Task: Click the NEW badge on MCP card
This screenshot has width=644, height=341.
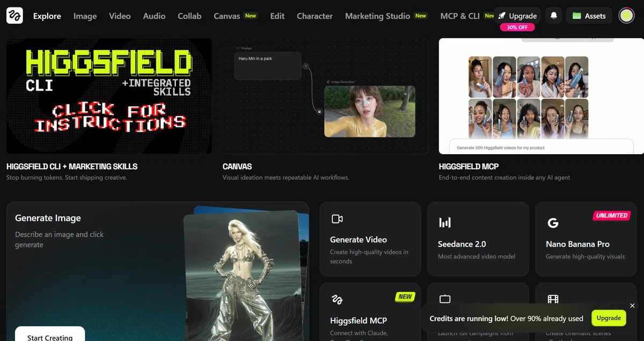Action: 405,296
